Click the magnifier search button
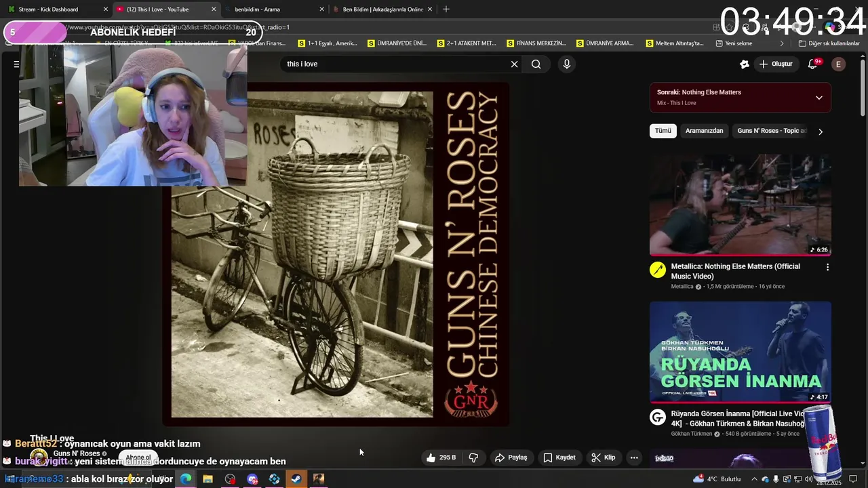868x488 pixels. 536,64
